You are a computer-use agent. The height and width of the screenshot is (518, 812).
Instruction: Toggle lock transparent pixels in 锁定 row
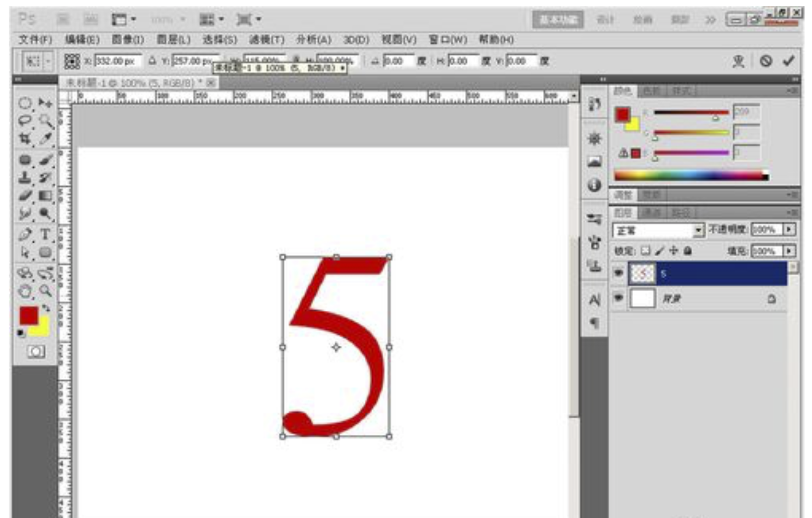(x=645, y=251)
